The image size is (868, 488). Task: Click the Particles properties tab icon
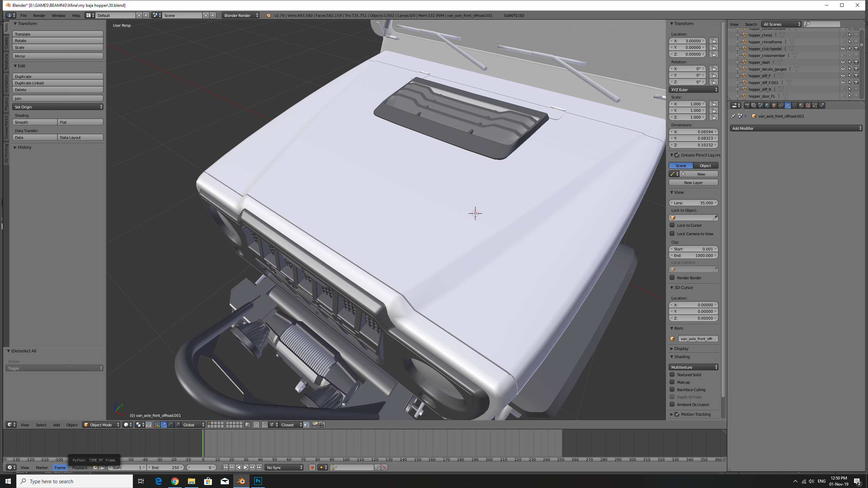815,105
